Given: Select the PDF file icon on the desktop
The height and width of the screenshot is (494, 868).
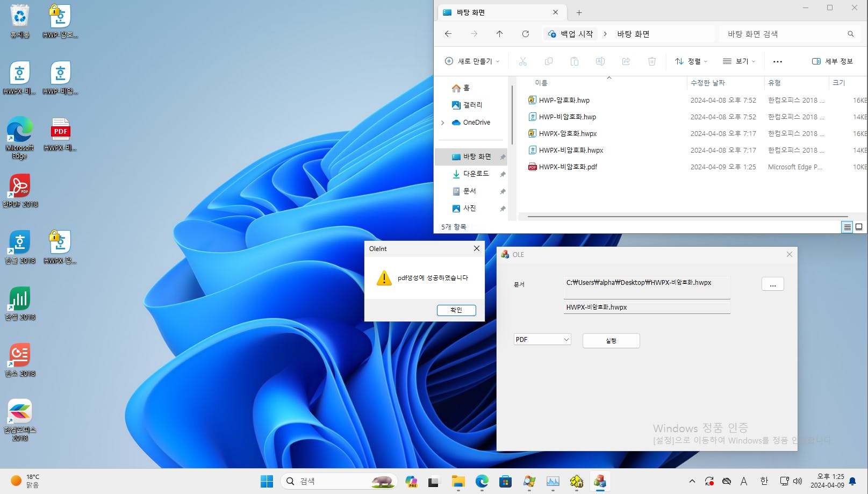Looking at the screenshot, I should pyautogui.click(x=60, y=134).
